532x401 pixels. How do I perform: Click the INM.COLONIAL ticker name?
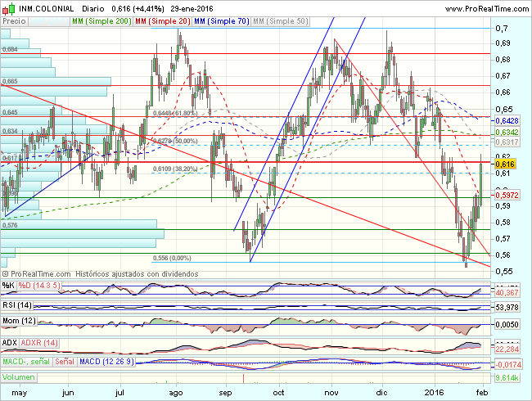click(46, 8)
